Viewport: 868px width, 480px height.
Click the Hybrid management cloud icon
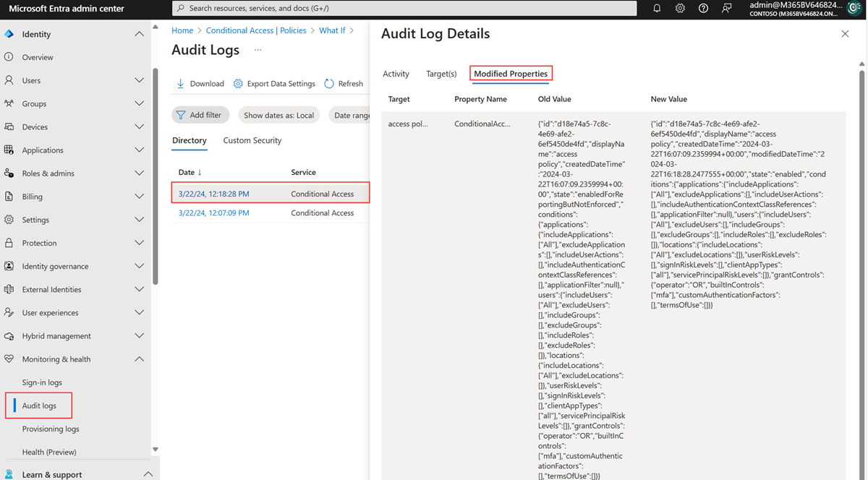[x=9, y=335]
